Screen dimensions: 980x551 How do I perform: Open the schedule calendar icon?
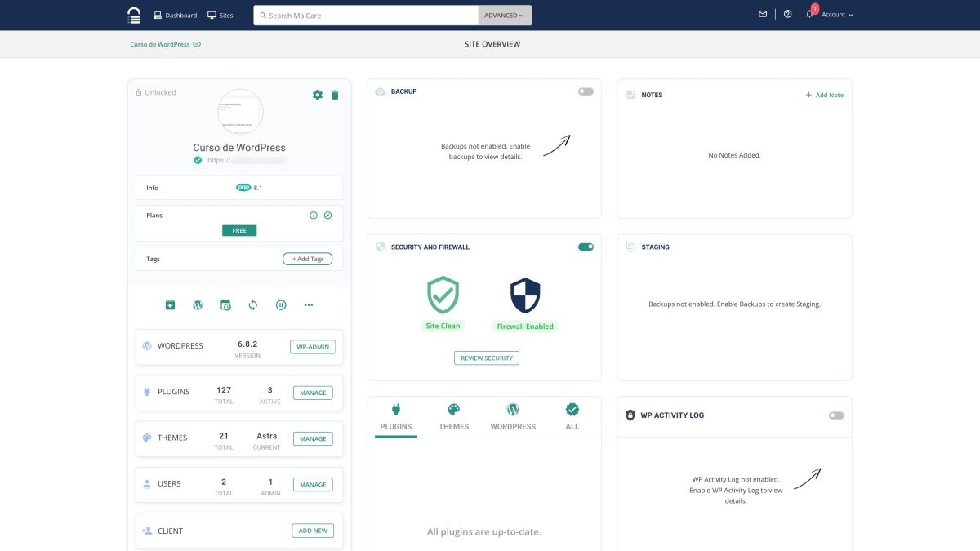pos(225,304)
